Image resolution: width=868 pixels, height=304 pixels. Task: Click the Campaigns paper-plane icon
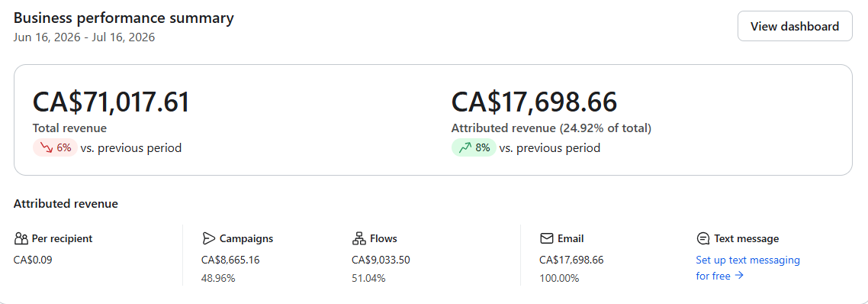tap(208, 238)
